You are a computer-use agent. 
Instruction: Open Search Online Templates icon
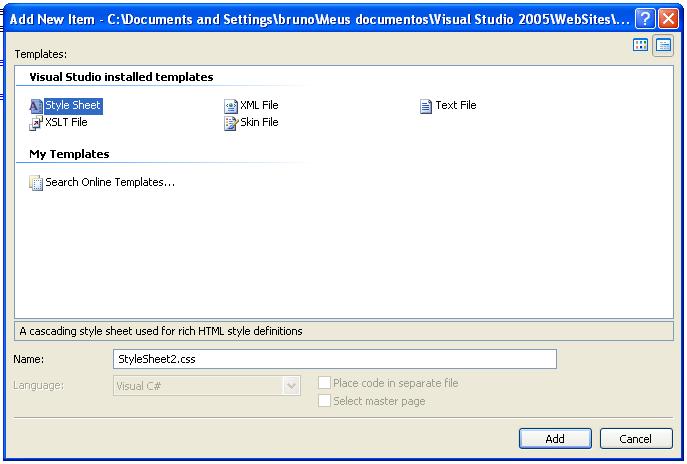[37, 183]
